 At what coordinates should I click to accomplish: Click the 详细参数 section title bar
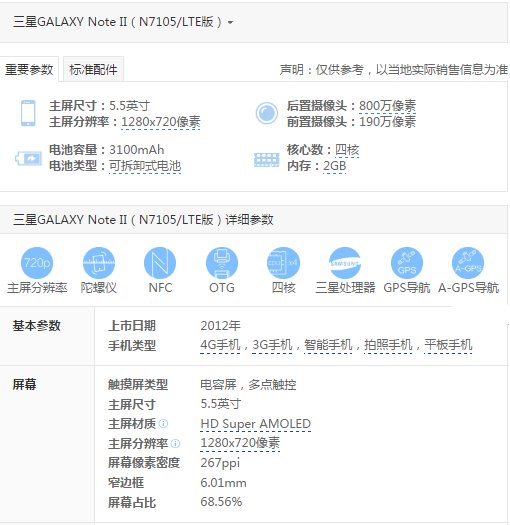point(253,220)
